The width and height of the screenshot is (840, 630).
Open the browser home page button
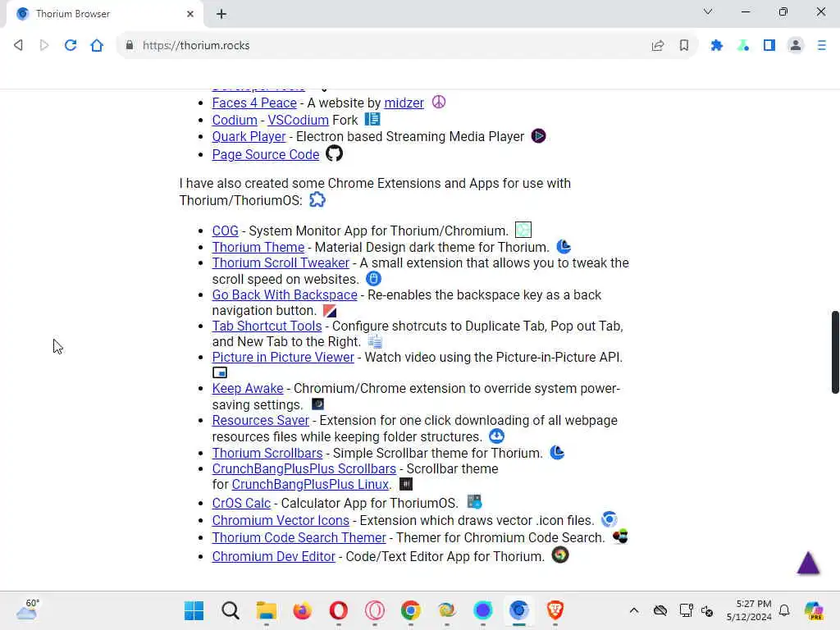97,45
